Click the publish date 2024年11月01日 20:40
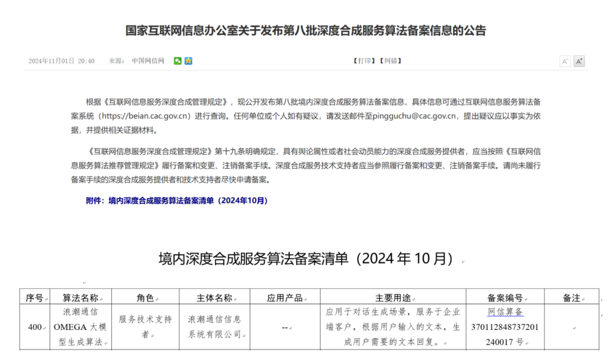Viewport: 615px width, 364px height. pyautogui.click(x=62, y=61)
